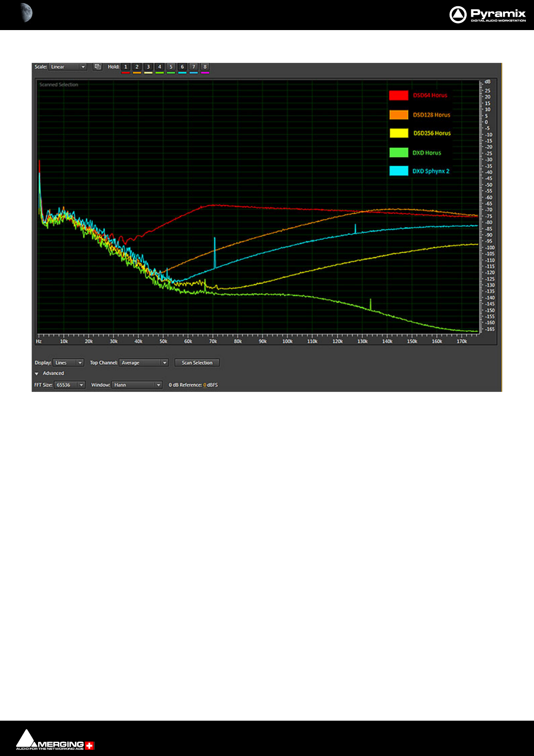Click the Scanned Selection label in graph
This screenshot has width=534, height=756.
pyautogui.click(x=59, y=84)
